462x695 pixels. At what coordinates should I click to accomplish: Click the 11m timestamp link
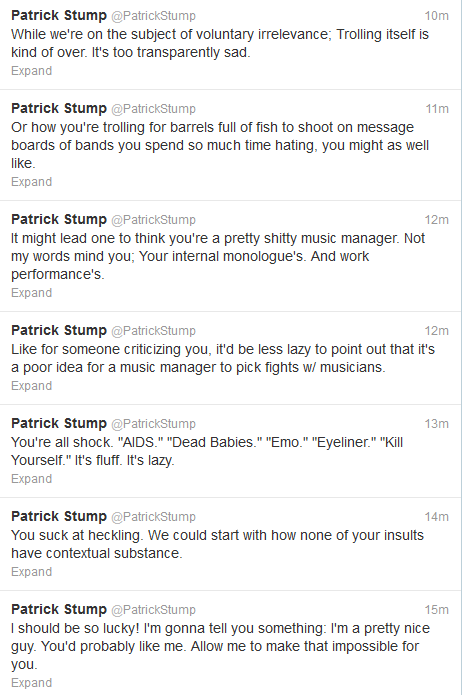tap(437, 109)
